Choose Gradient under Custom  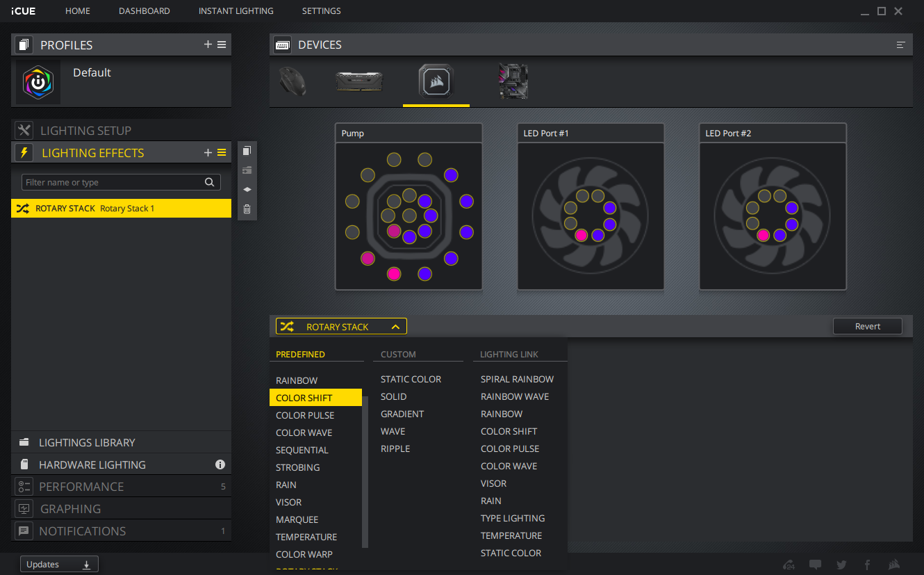click(x=402, y=414)
